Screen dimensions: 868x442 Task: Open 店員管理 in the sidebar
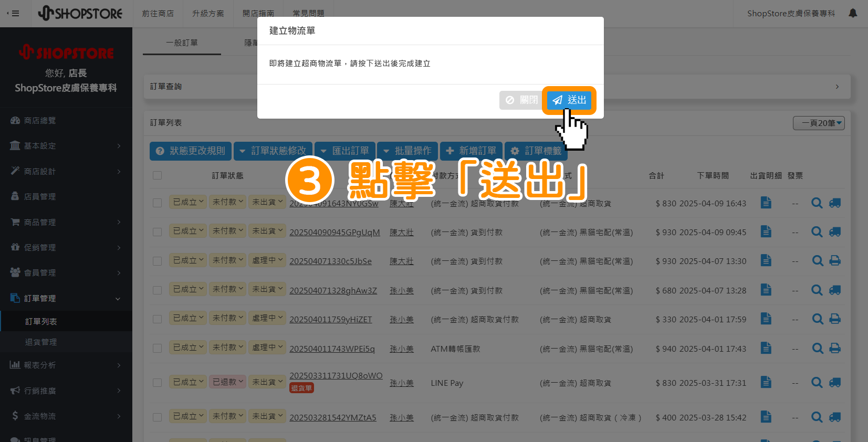point(66,197)
